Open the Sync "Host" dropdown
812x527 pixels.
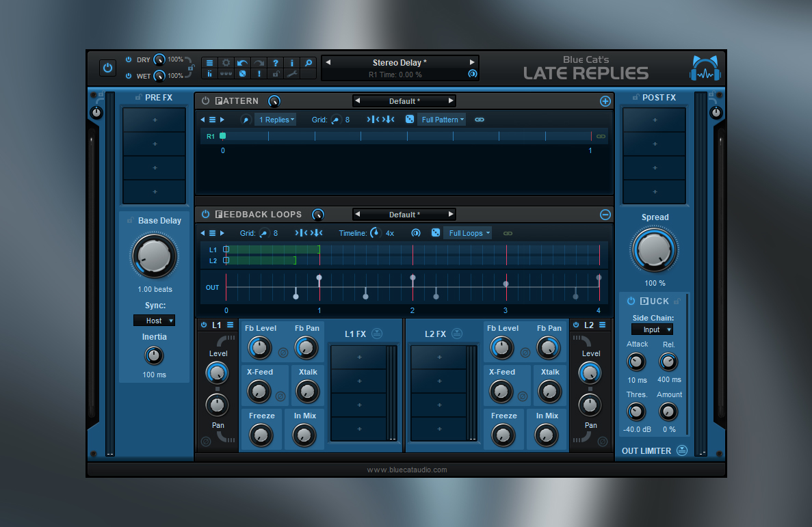click(155, 321)
